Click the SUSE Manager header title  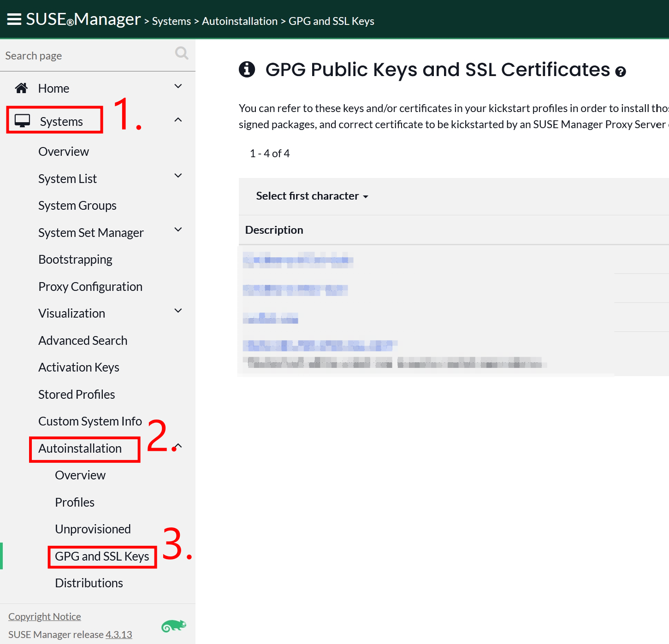click(83, 19)
